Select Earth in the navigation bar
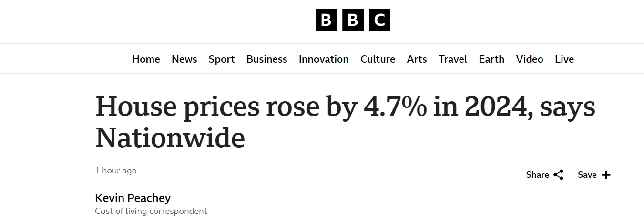The width and height of the screenshot is (644, 224). tap(491, 59)
